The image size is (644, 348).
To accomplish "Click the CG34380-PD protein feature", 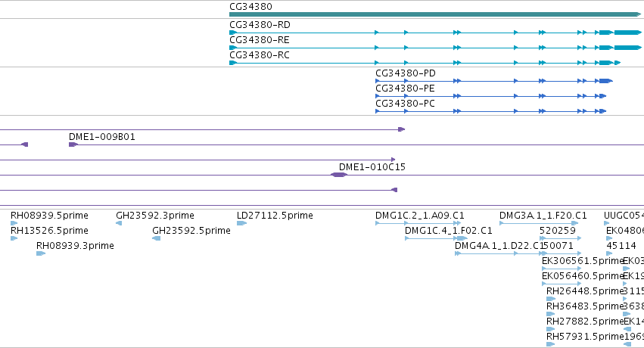I will tap(494, 81).
